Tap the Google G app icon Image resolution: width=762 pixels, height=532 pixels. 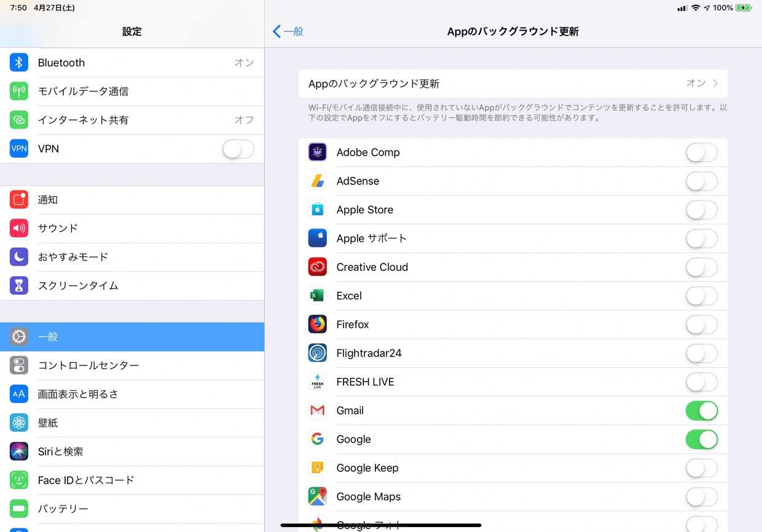(x=318, y=439)
